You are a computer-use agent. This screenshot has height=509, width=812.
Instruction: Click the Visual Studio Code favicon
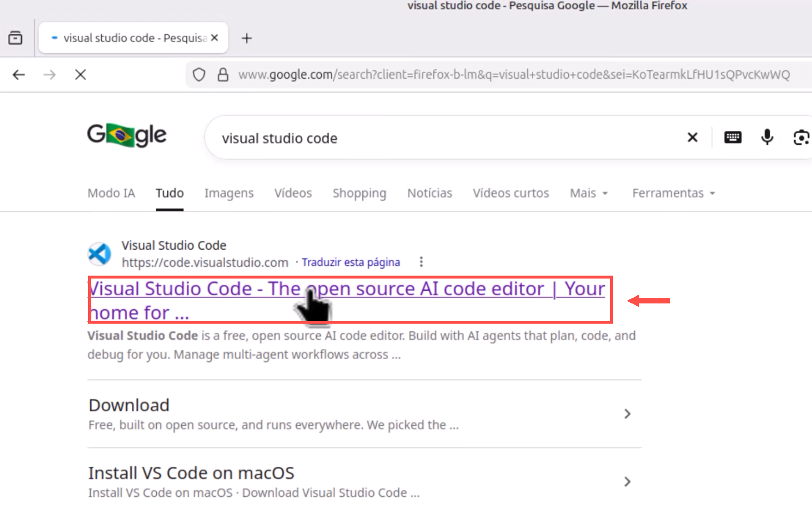point(100,254)
